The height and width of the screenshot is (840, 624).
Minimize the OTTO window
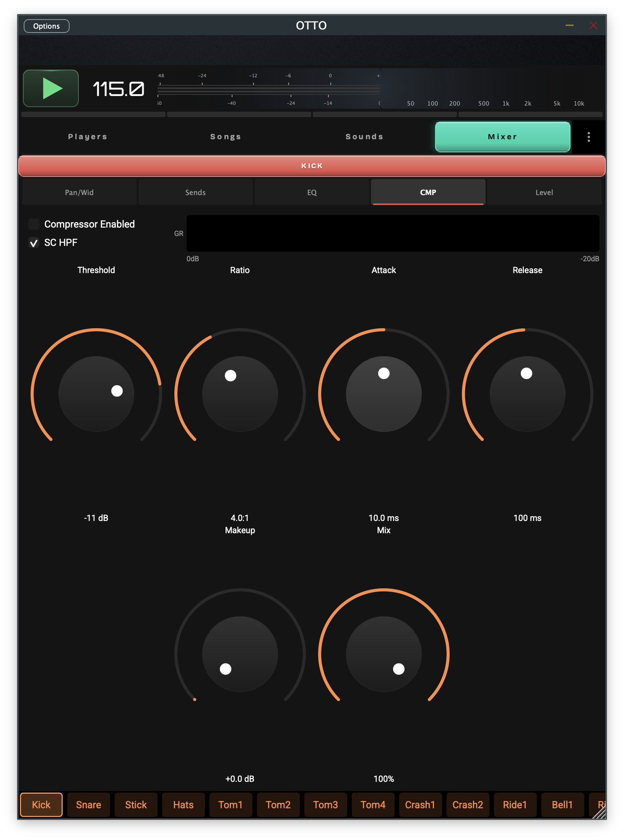tap(569, 26)
